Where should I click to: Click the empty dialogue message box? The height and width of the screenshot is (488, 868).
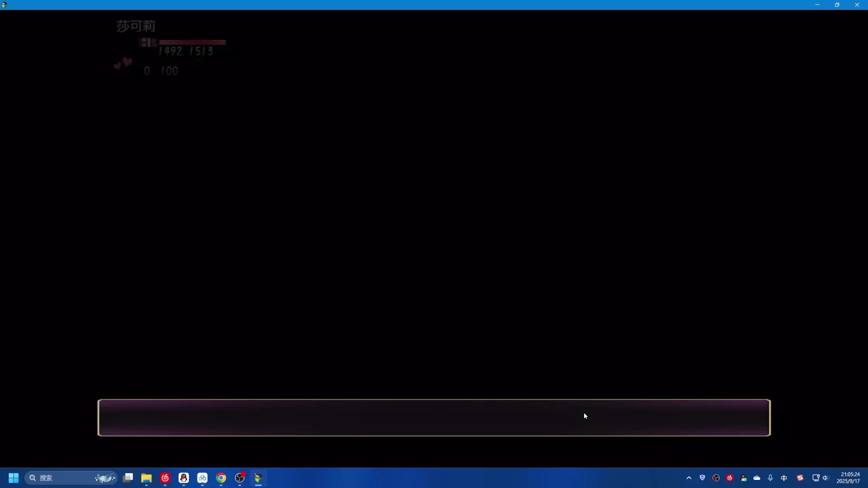tap(434, 418)
